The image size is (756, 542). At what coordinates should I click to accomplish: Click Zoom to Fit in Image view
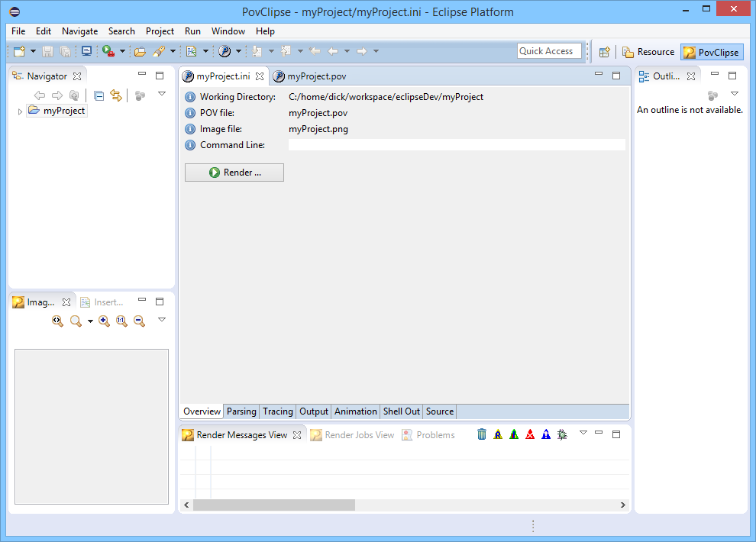click(57, 321)
